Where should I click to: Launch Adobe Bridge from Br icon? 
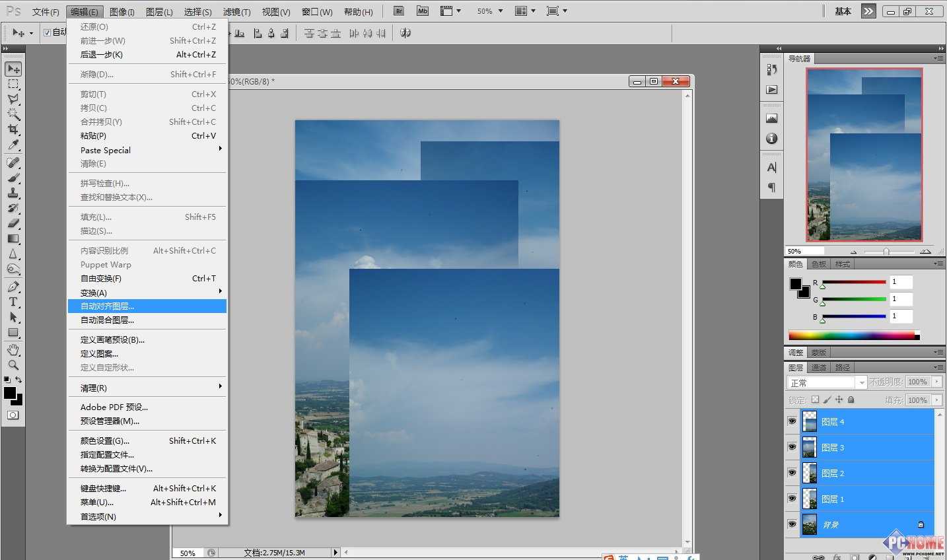click(399, 11)
